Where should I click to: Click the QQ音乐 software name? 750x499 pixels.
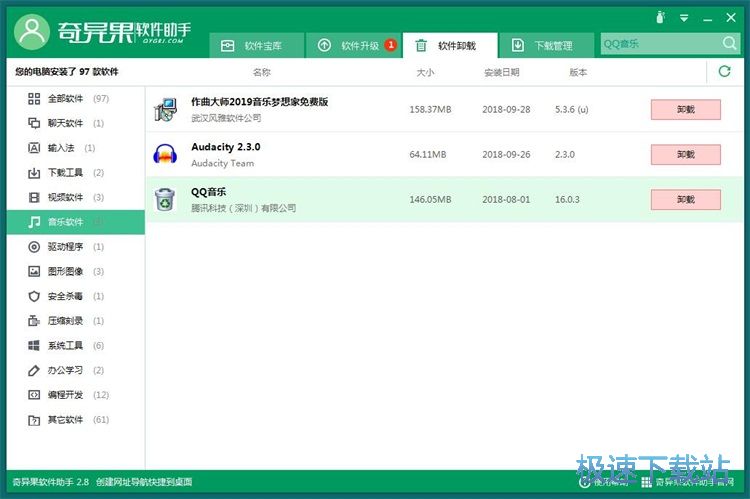pos(209,192)
